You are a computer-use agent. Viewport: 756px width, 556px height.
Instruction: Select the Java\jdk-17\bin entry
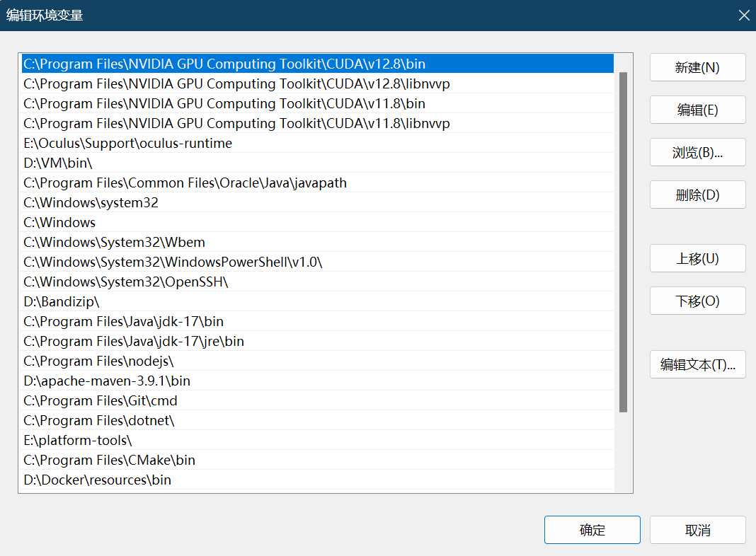(x=318, y=321)
